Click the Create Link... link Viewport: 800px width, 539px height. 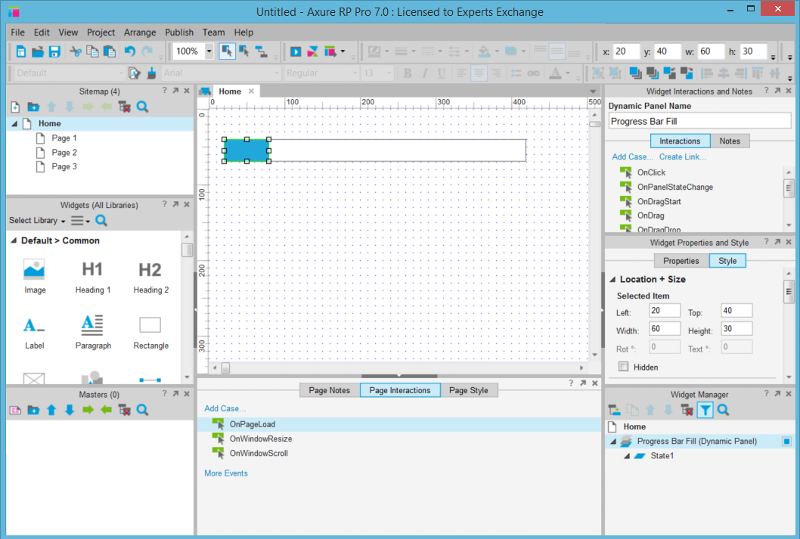tap(683, 157)
